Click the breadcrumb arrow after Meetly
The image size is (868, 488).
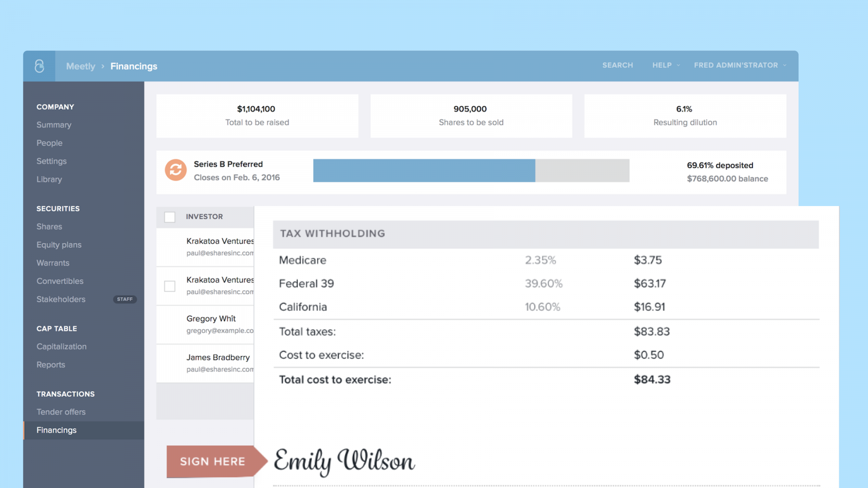click(x=103, y=66)
